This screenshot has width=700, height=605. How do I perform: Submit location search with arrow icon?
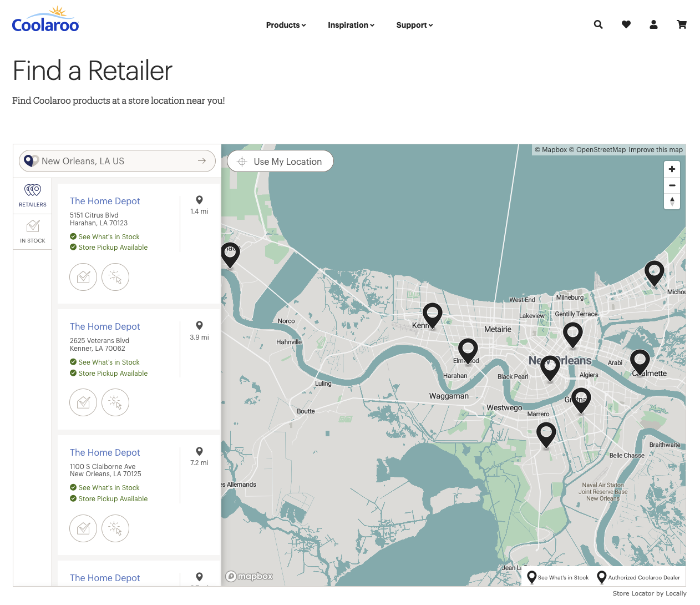(202, 161)
